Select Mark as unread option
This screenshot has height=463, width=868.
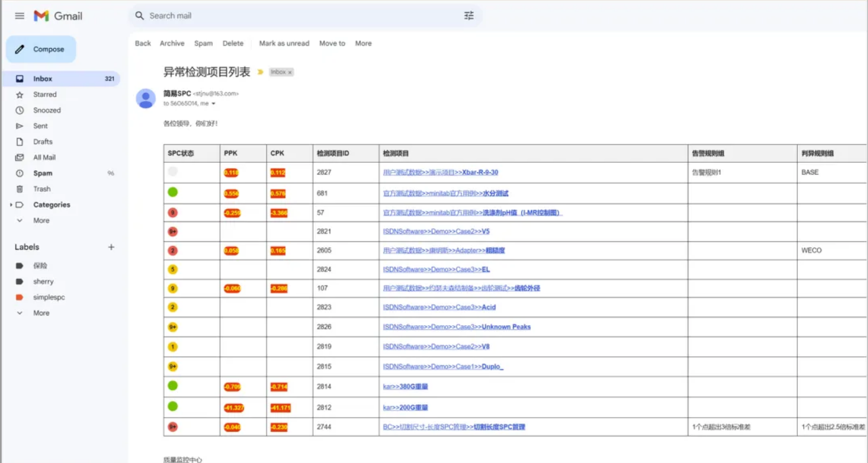pyautogui.click(x=284, y=43)
